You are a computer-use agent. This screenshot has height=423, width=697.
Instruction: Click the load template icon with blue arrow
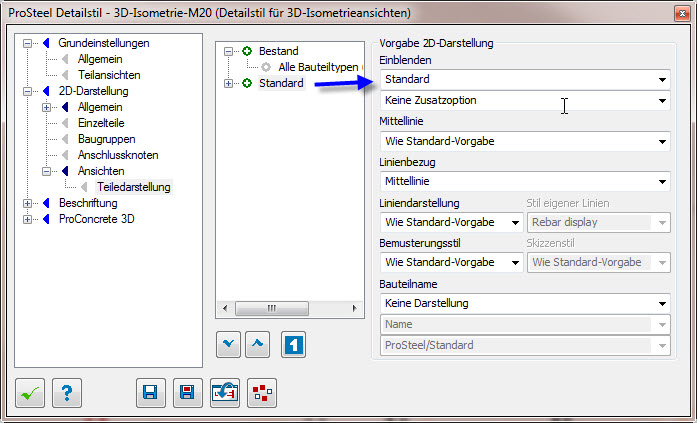click(224, 393)
